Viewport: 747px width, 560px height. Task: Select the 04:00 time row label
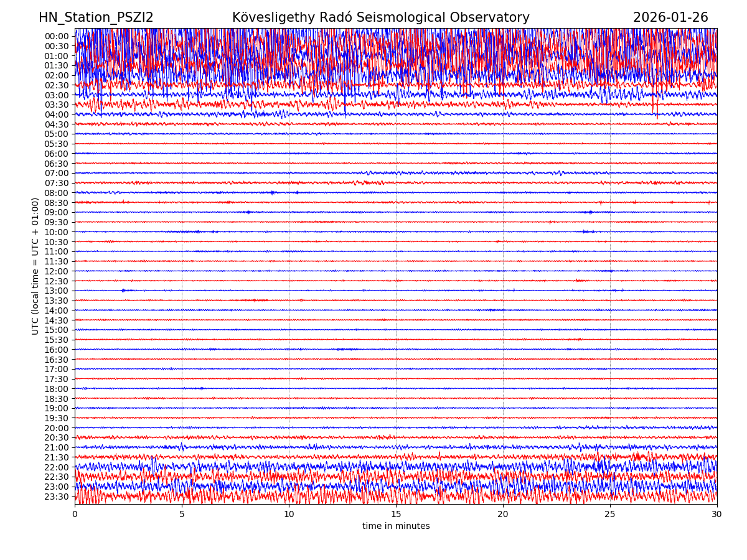tap(56, 114)
